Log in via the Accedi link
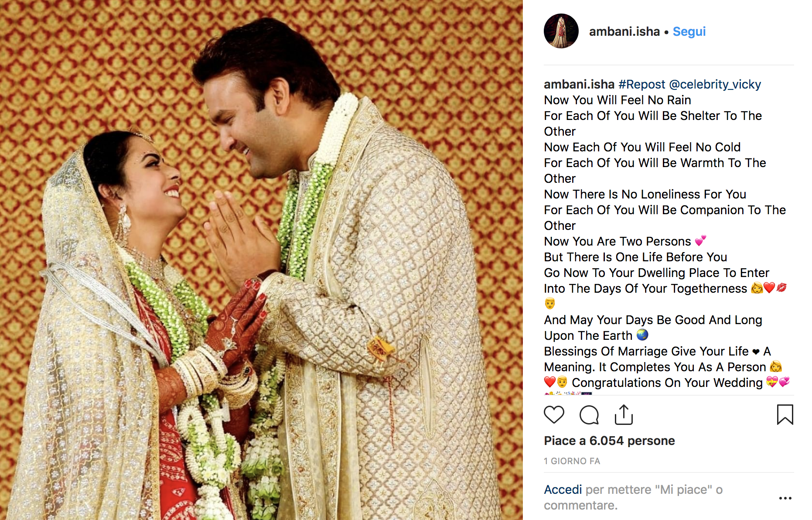This screenshot has width=812, height=520. tap(563, 489)
